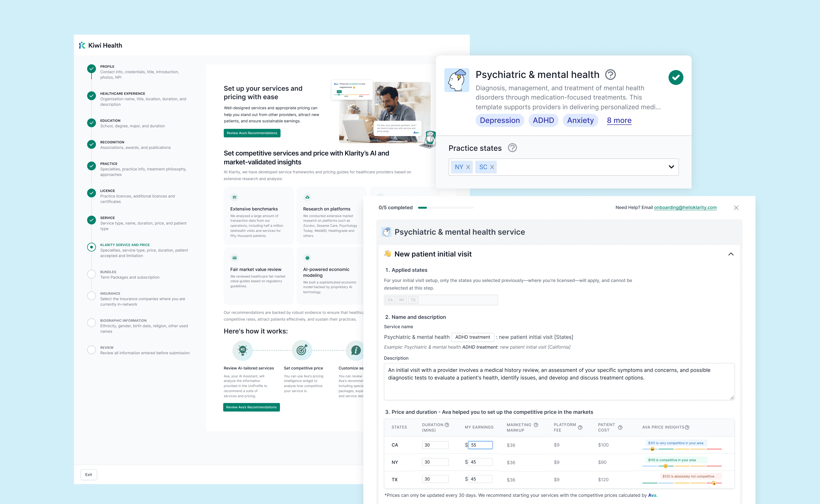This screenshot has width=820, height=504.
Task: Click the CA duration field
Action: 435,445
